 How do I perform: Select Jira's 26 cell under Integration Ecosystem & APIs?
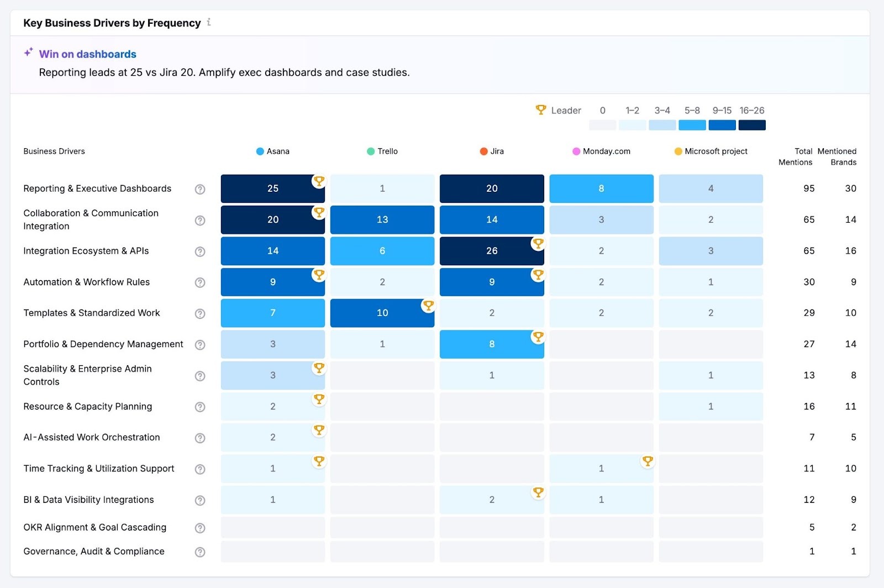click(x=492, y=251)
